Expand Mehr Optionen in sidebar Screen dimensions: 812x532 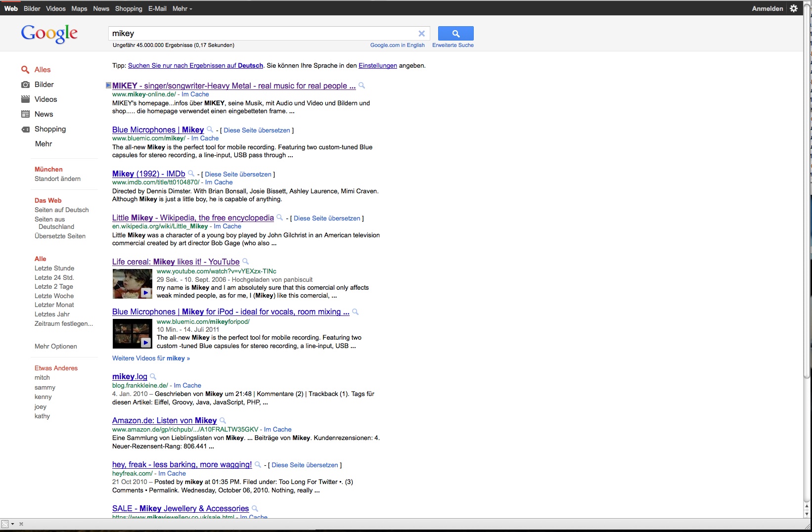coord(56,347)
